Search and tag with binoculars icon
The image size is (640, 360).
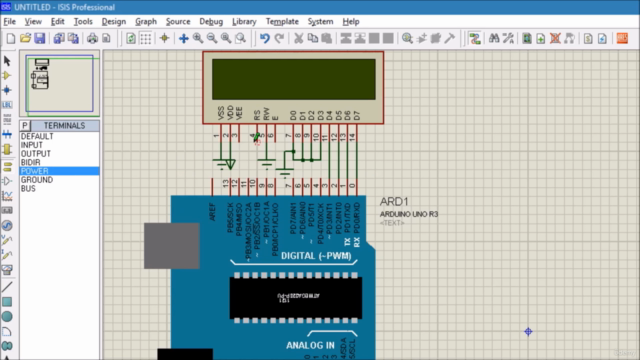pos(494,38)
